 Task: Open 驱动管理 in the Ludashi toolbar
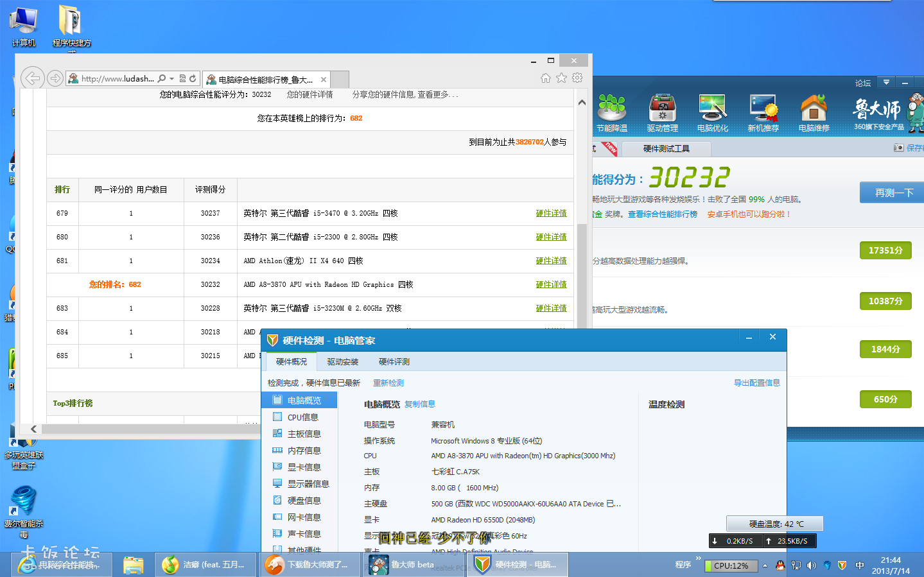point(662,113)
